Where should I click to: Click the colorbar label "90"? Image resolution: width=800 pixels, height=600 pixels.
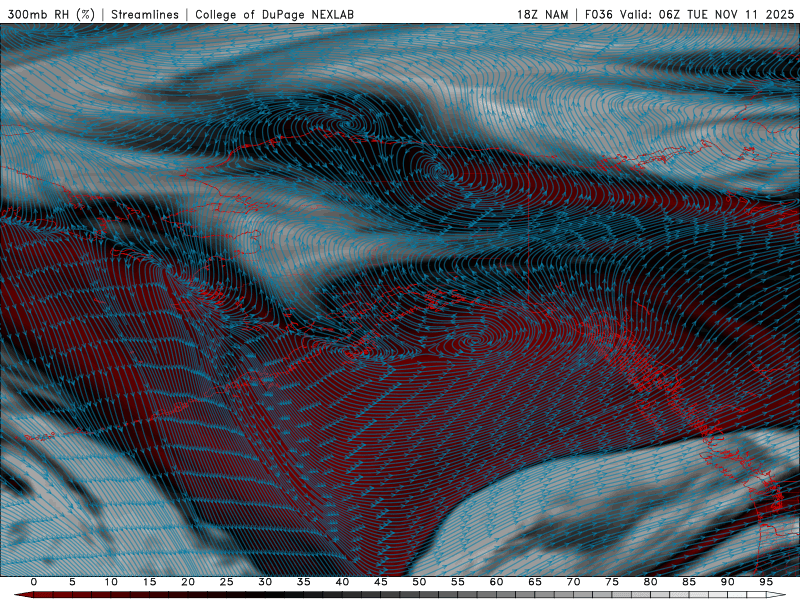click(727, 582)
